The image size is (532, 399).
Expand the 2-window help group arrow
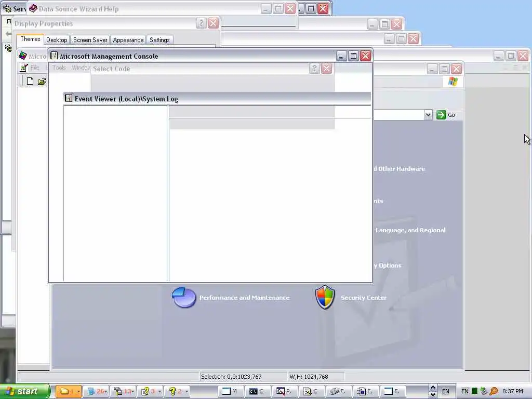tap(187, 392)
